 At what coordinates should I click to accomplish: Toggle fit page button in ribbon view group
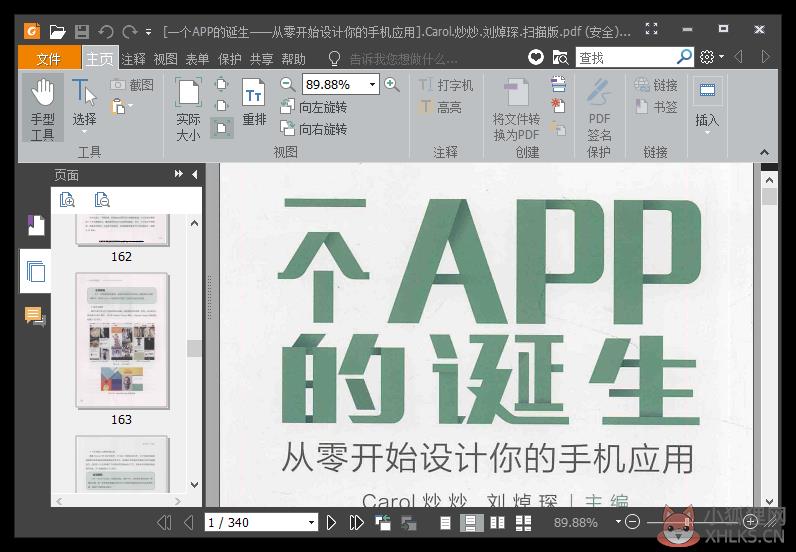(x=222, y=84)
